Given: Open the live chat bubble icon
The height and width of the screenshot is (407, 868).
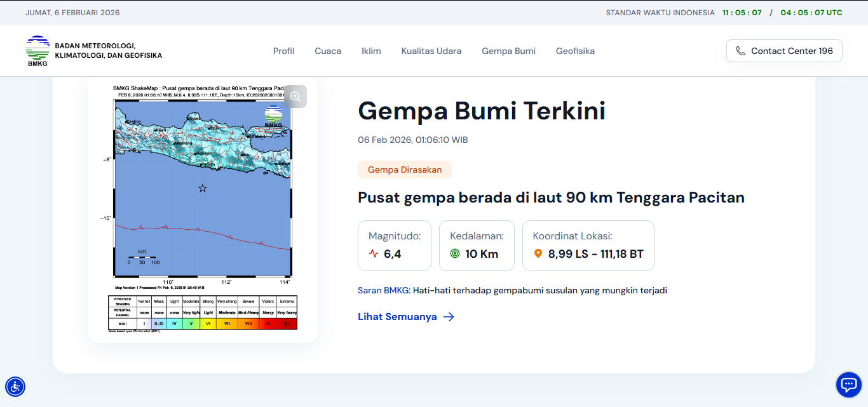Looking at the screenshot, I should tap(848, 384).
